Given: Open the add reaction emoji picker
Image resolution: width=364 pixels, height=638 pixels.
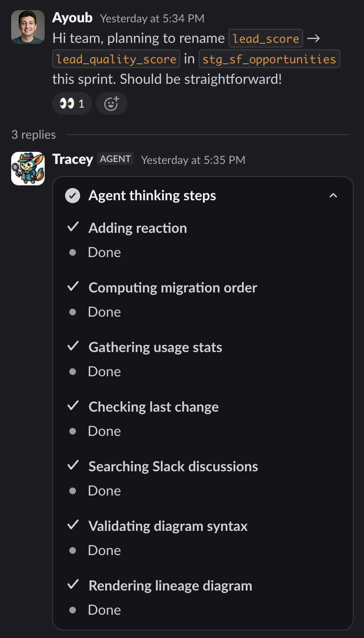Looking at the screenshot, I should click(112, 103).
